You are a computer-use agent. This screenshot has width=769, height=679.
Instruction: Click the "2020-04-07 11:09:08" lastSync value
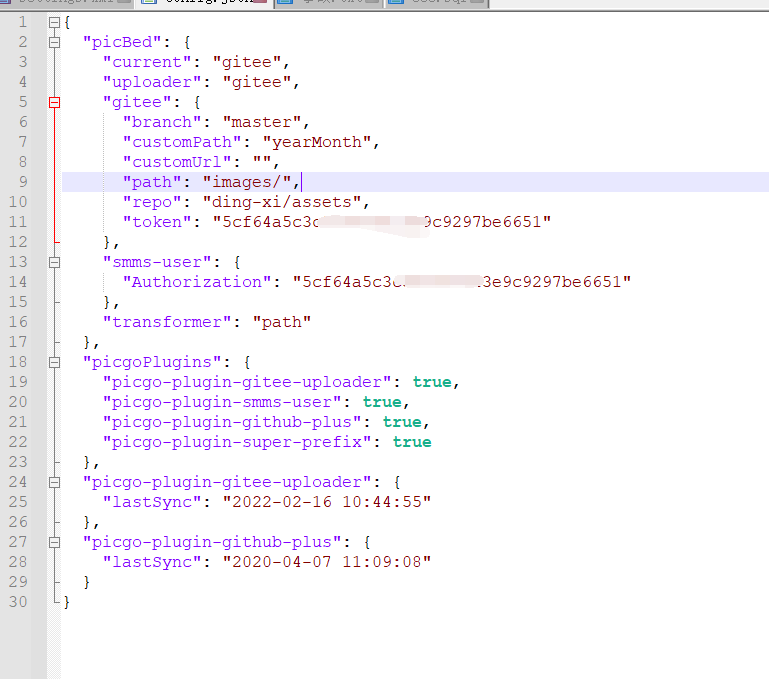tap(327, 562)
